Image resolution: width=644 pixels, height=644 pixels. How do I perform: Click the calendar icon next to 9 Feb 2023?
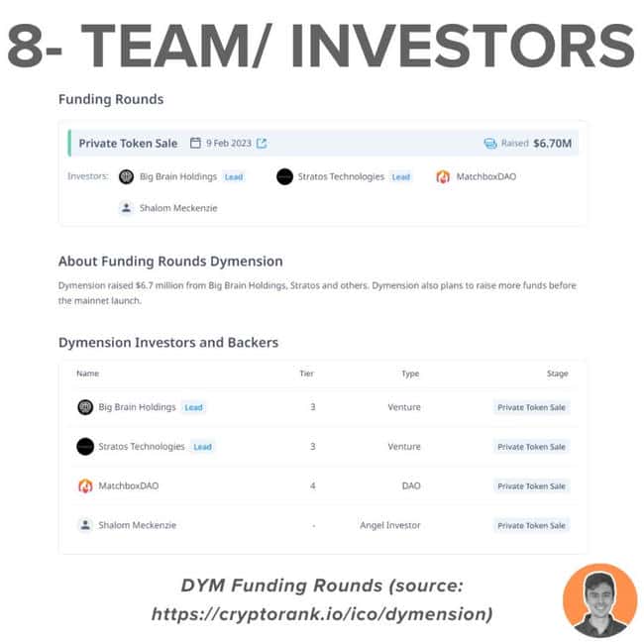click(x=195, y=144)
